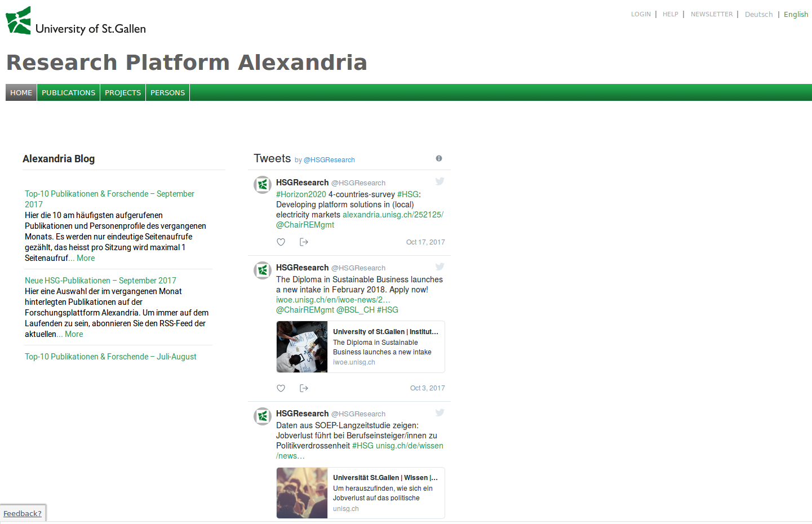
Task: Click More under Top-10 September post
Action: pyautogui.click(x=86, y=258)
